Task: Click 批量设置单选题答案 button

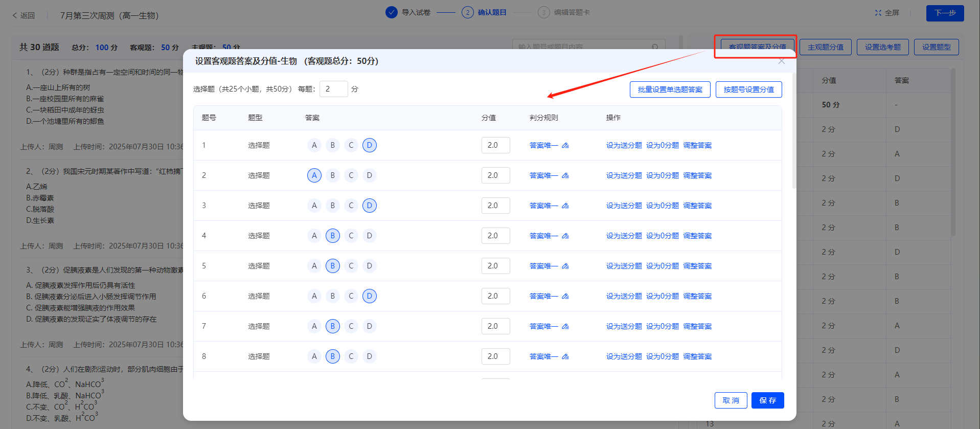Action: pyautogui.click(x=670, y=89)
